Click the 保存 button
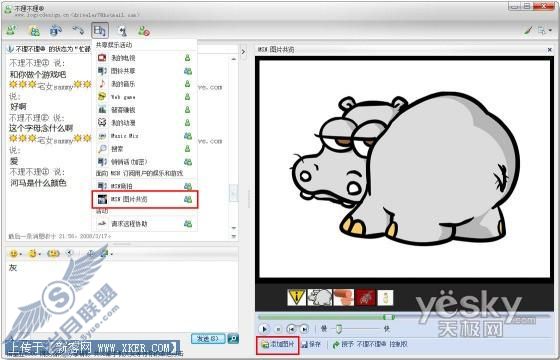560x360 pixels. [311, 345]
